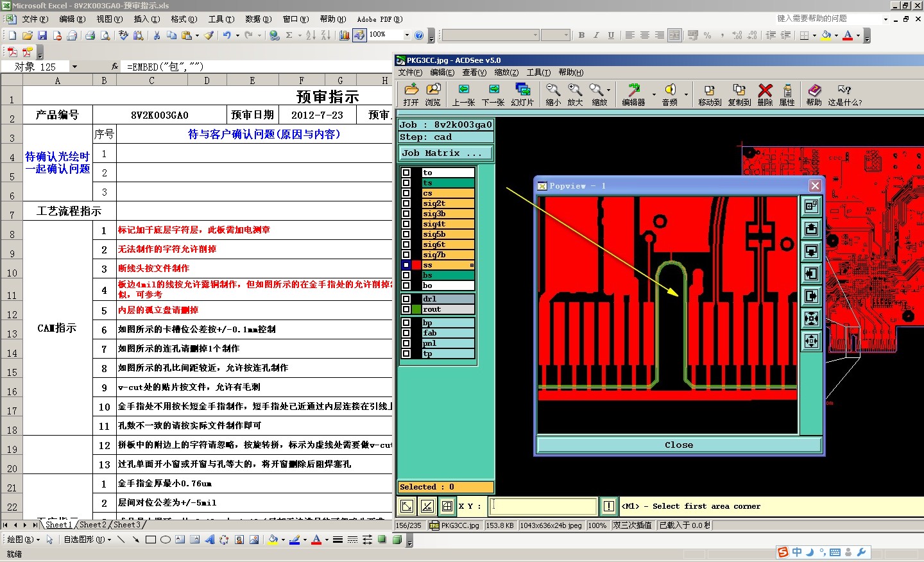The height and width of the screenshot is (562, 924).
Task: Open the Font name combo box
Action: [490, 35]
